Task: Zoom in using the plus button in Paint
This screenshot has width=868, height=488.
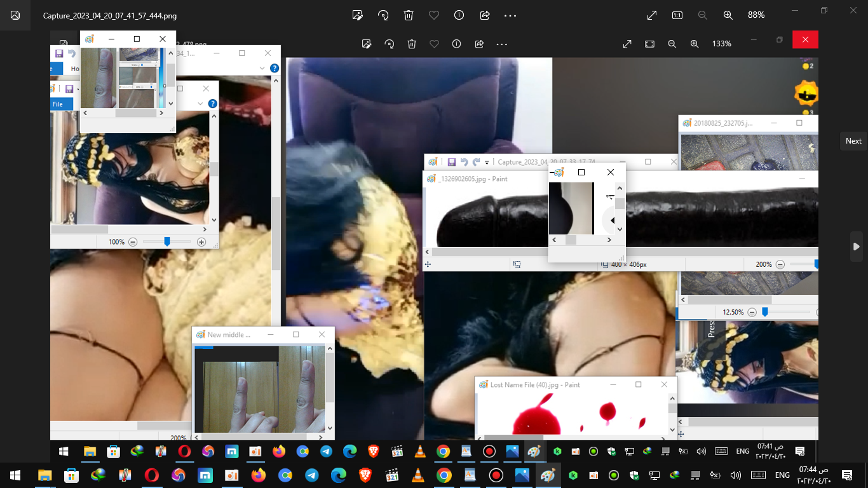Action: [201, 242]
